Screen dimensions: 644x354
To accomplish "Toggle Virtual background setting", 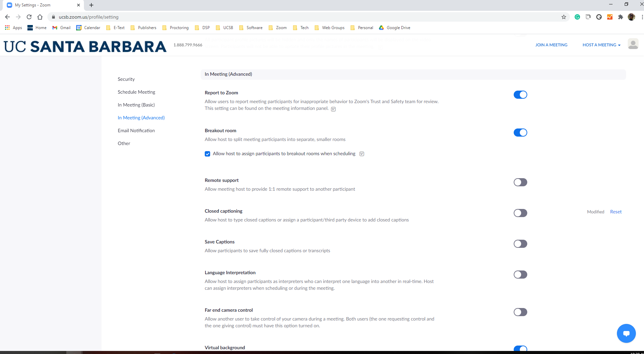I will coord(520,348).
